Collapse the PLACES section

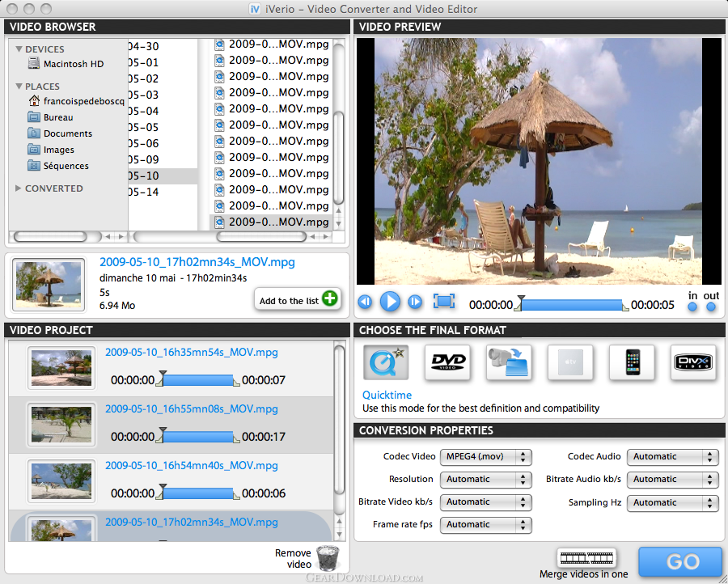point(19,86)
